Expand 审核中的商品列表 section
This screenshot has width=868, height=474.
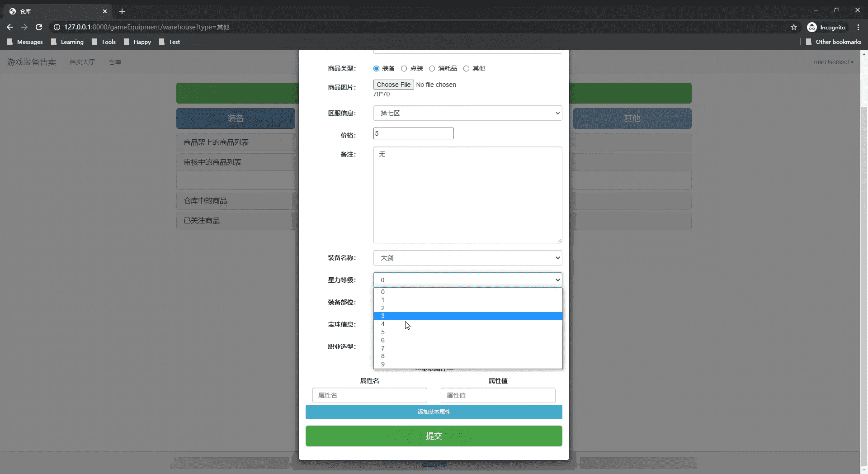[212, 162]
